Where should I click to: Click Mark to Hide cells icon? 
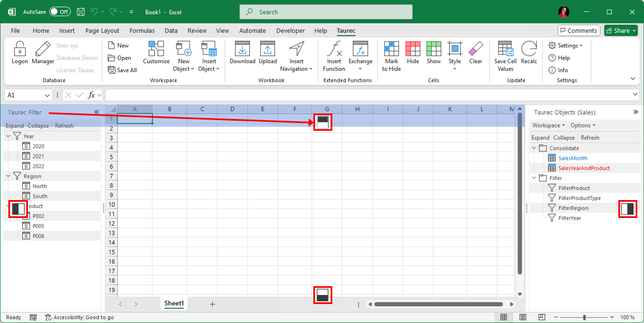pos(392,49)
